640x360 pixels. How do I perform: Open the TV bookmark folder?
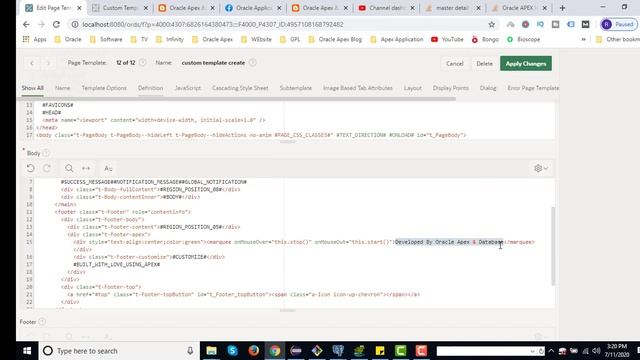point(140,39)
